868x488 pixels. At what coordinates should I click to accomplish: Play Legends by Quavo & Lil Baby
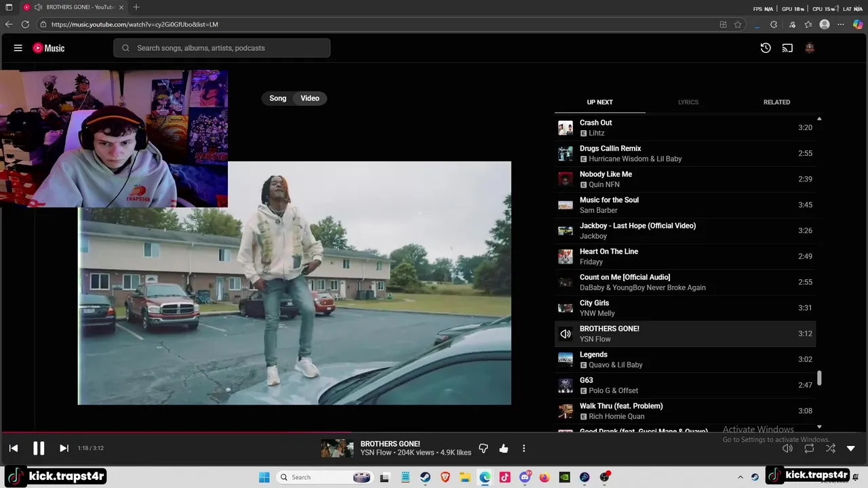(x=685, y=359)
